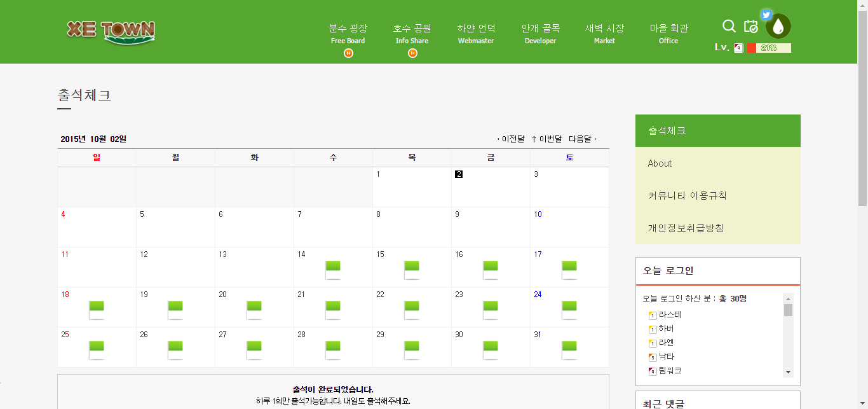This screenshot has height=409, width=868.
Task: Click the green flag on day 15
Action: [412, 270]
